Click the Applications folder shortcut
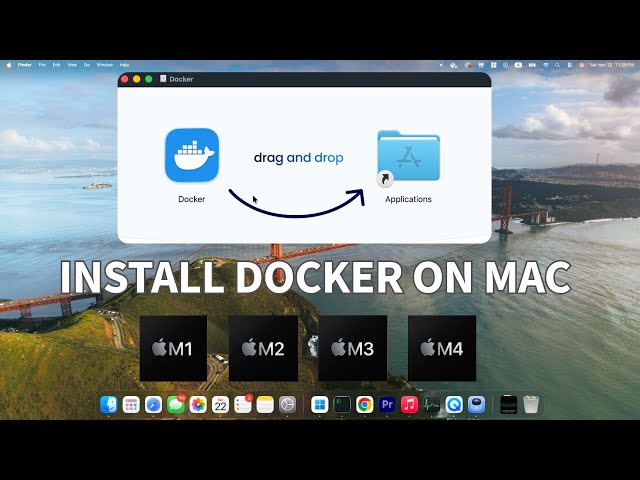This screenshot has height=480, width=640. (408, 157)
